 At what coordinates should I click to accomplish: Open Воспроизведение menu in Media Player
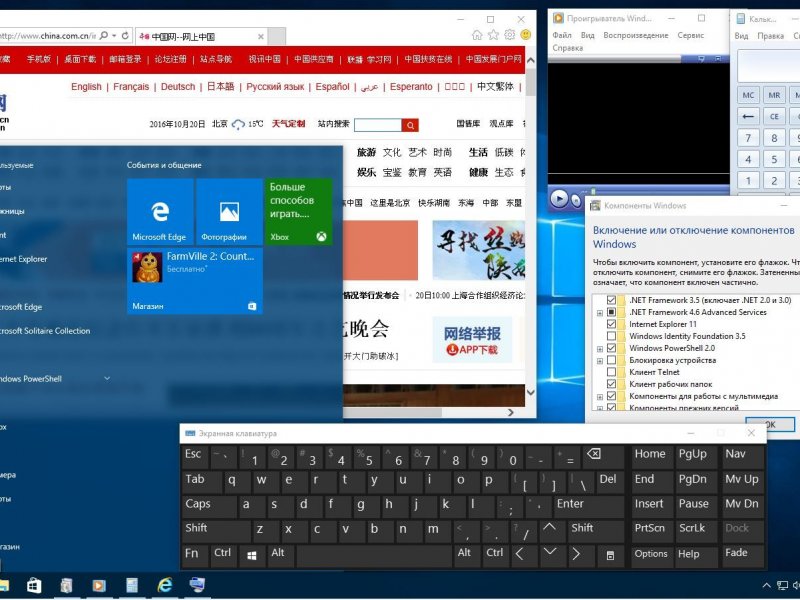[636, 35]
